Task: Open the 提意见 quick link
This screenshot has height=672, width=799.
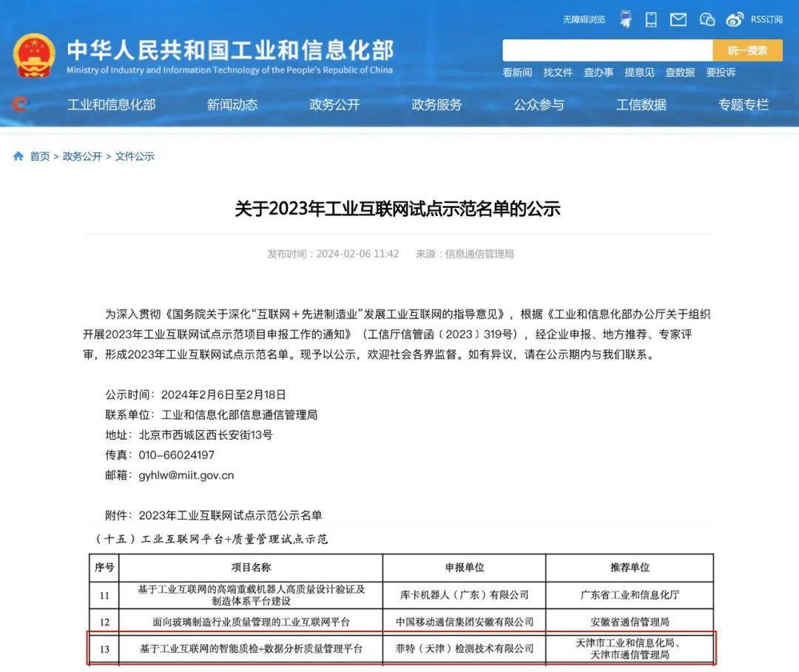Action: 639,73
